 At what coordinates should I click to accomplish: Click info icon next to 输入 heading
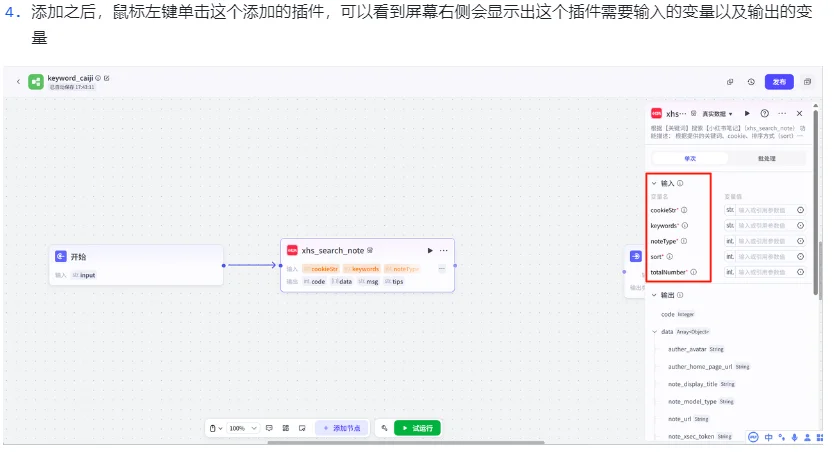tap(680, 183)
